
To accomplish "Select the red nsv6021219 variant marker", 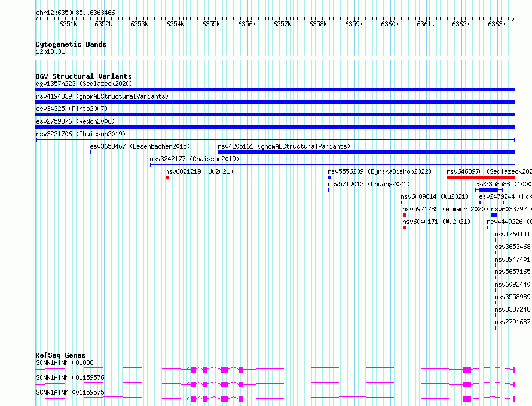I will pyautogui.click(x=167, y=177).
